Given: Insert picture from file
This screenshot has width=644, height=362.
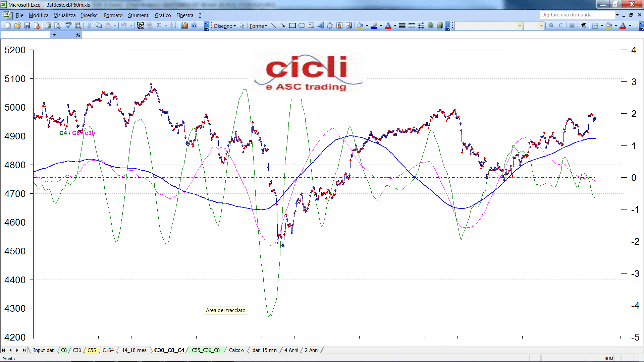Looking at the screenshot, I should coord(349,26).
